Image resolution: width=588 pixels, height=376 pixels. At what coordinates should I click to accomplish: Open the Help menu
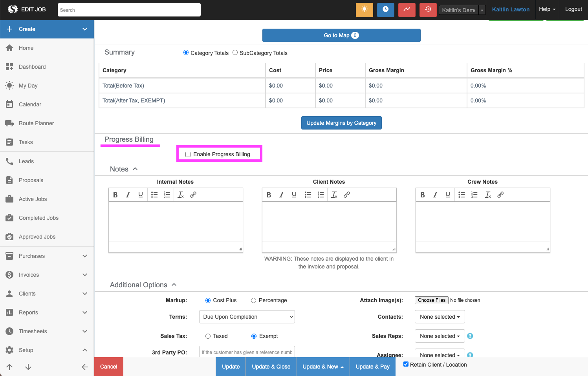(547, 9)
